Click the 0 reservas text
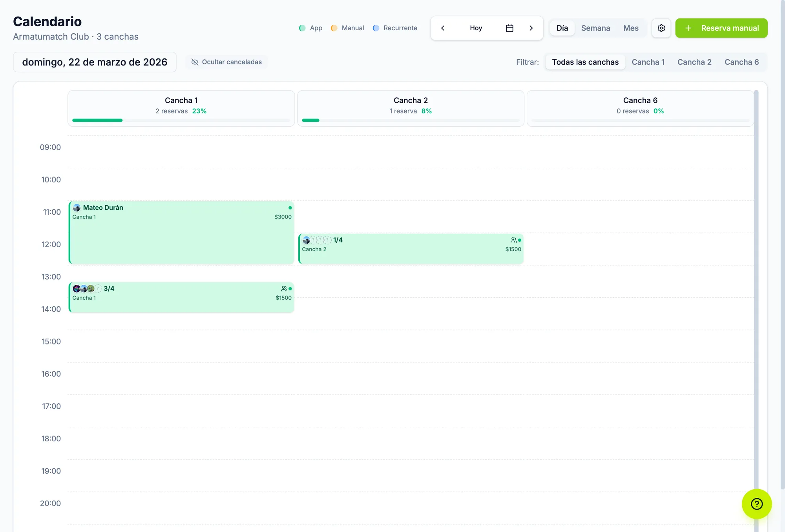This screenshot has height=532, width=785. [x=633, y=111]
